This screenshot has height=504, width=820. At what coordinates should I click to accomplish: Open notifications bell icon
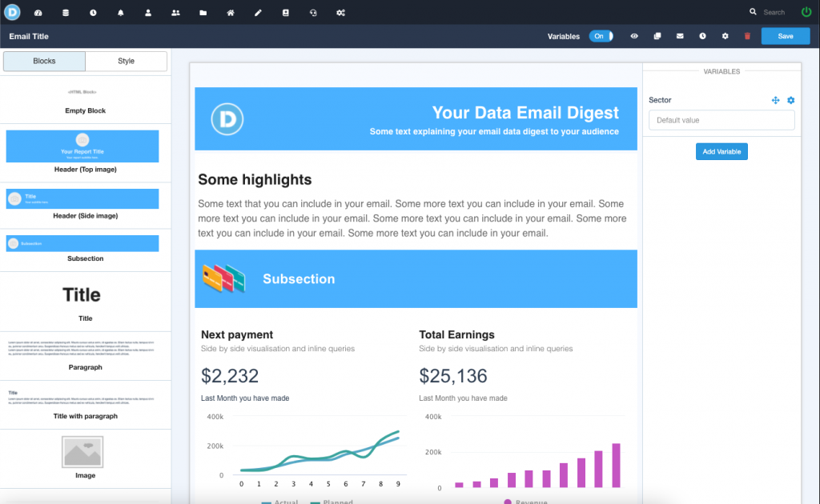[x=121, y=13]
